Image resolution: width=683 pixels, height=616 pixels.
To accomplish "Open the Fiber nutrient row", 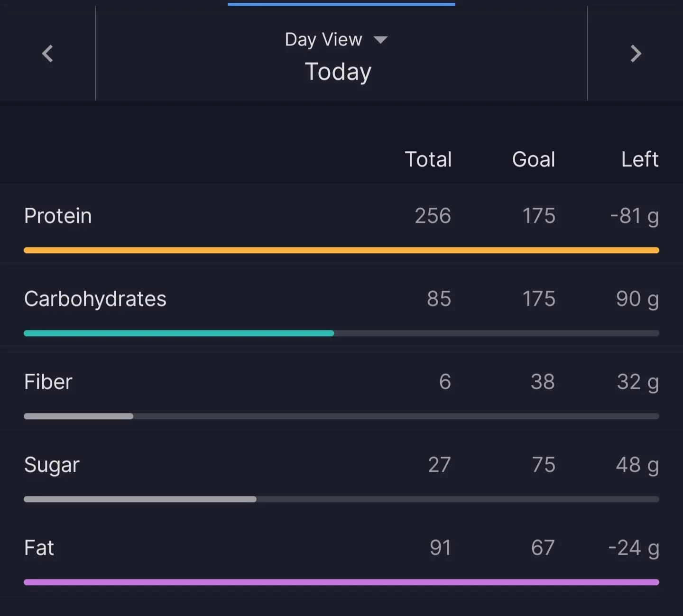I will tap(341, 391).
